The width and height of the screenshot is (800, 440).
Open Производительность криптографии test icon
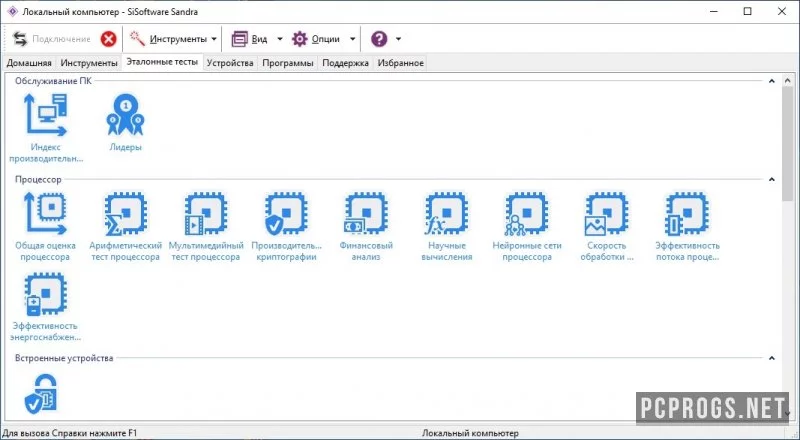[x=286, y=214]
